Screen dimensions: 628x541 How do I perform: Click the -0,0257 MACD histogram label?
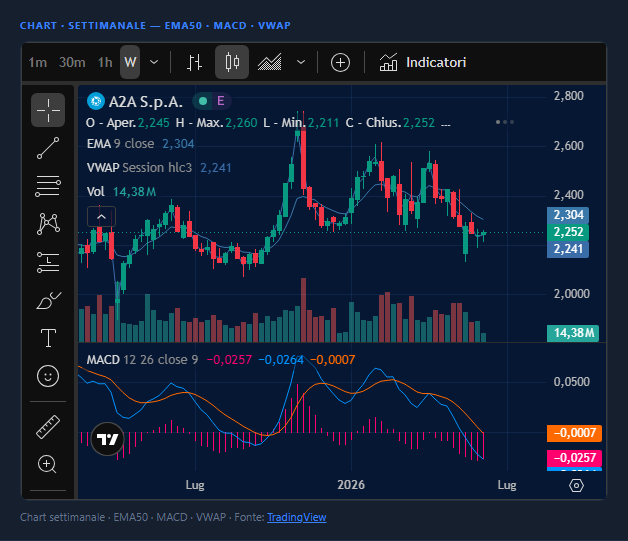pyautogui.click(x=574, y=458)
